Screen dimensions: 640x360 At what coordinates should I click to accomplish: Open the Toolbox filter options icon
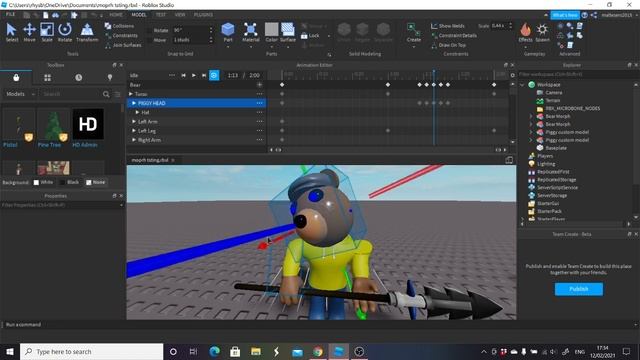(x=118, y=94)
